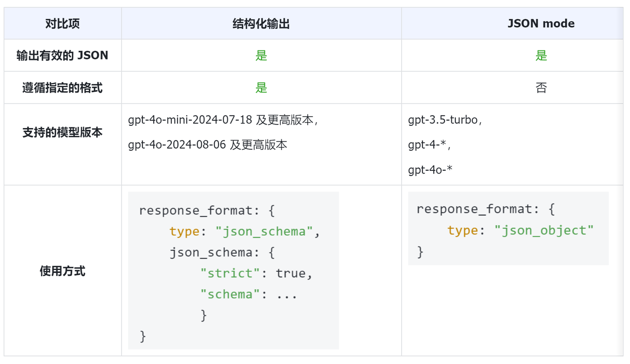Click the "json_schema" string in code
Image resolution: width=630 pixels, height=364 pixels.
(264, 231)
